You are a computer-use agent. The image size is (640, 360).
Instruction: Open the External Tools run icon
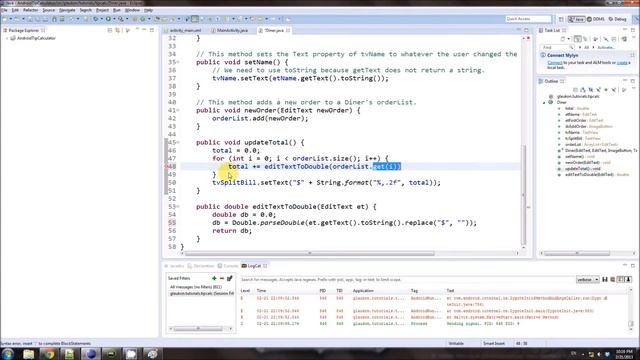click(121, 19)
